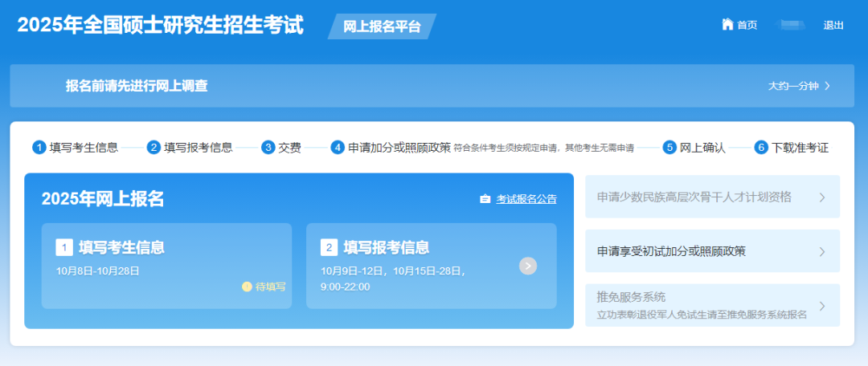Click the schedule text 10月9日-12日，10月15日-28日
The width and height of the screenshot is (868, 366).
394,271
